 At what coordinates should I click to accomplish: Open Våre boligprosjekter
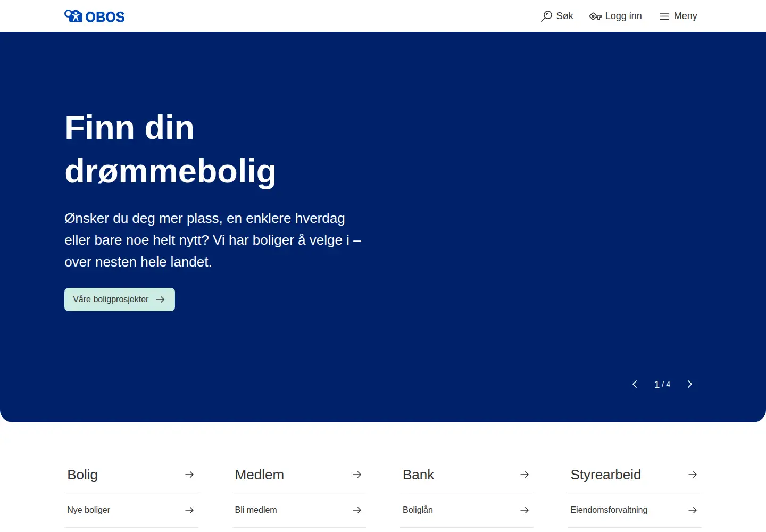point(120,300)
